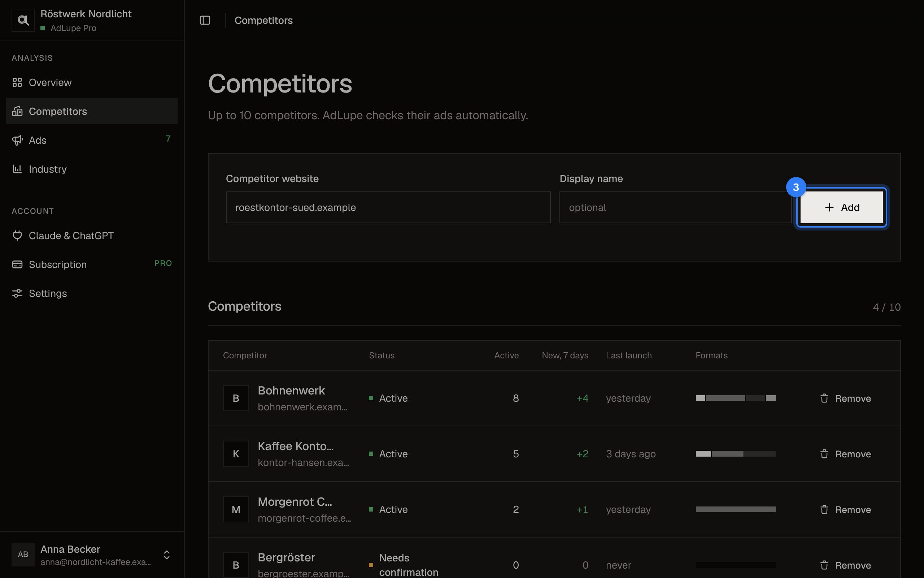Click the Settings sliders icon
Viewport: 924px width, 578px height.
point(17,293)
